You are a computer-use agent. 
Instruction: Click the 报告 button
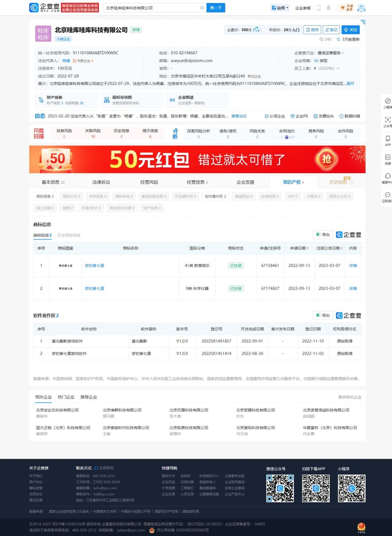312,30
